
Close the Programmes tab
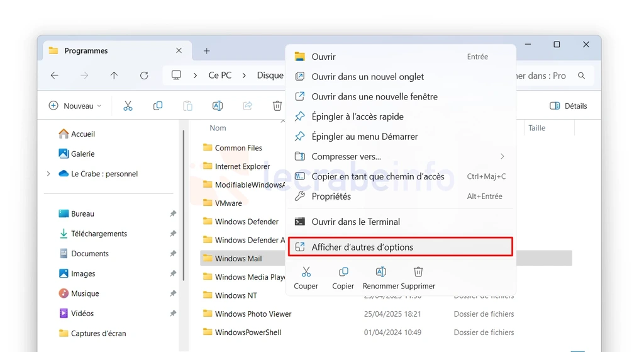179,50
